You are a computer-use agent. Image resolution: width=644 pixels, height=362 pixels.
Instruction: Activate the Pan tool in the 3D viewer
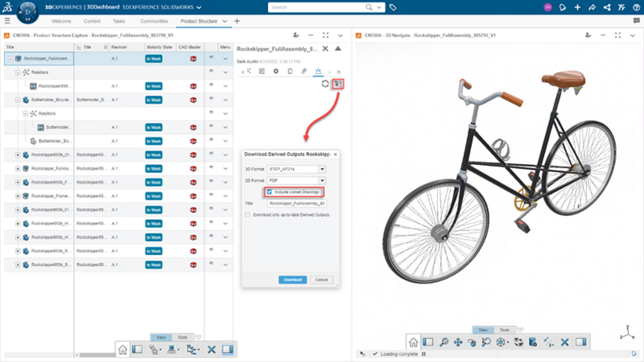tap(457, 342)
